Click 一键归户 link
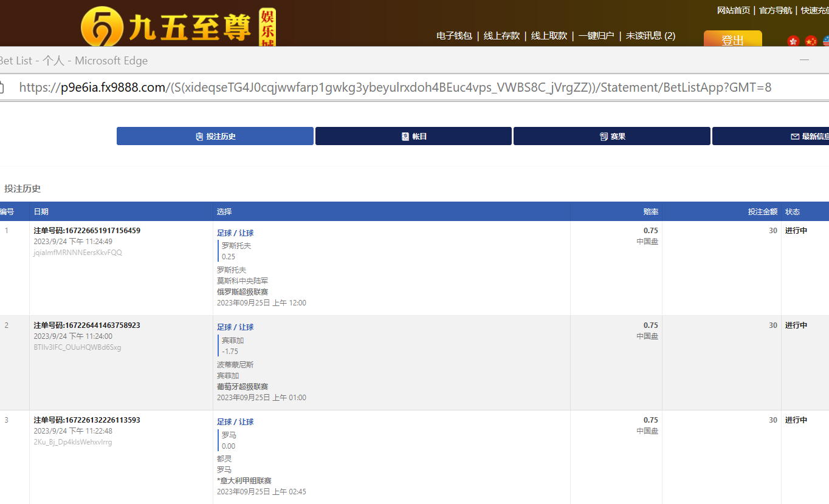The image size is (829, 504). pos(596,36)
